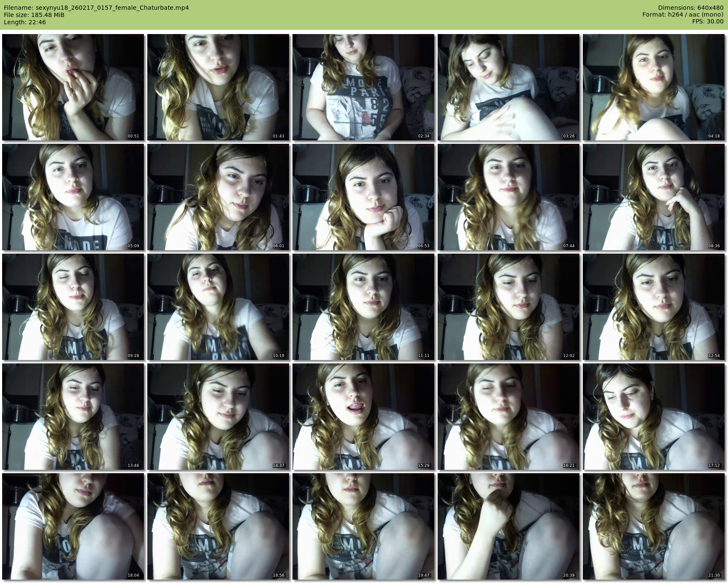
Task: Select the thumbnail stamped 04:18
Action: click(x=654, y=87)
